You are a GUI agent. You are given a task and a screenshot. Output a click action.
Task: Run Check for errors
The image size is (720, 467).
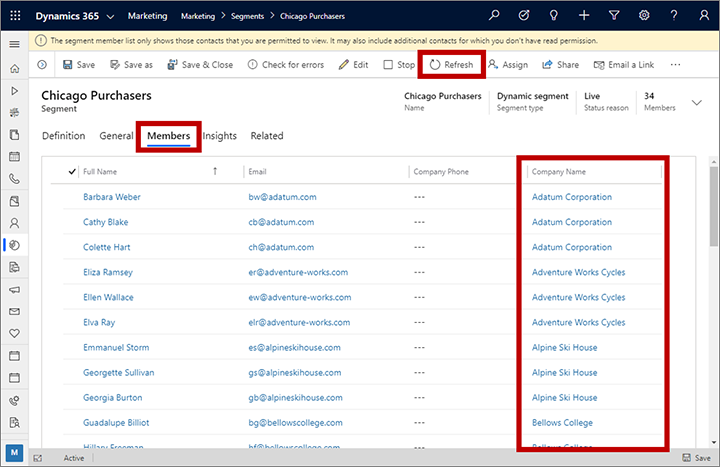(x=286, y=65)
